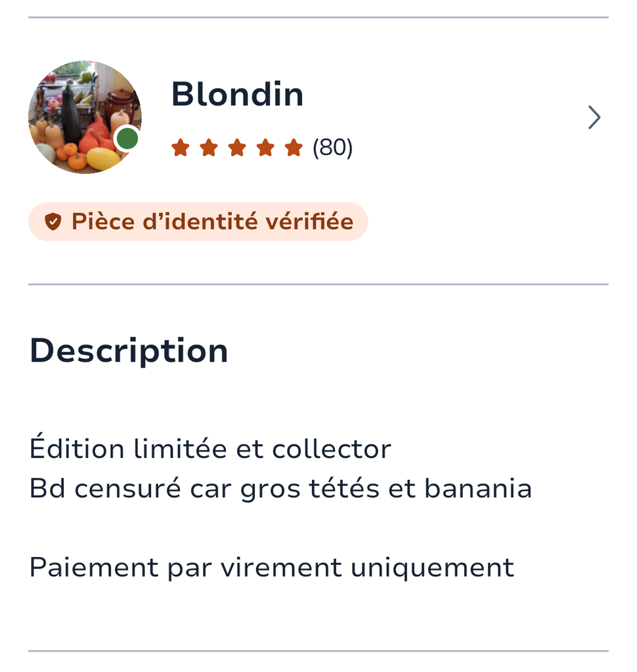This screenshot has width=637, height=672.
Task: Click the green online status dot
Action: [127, 139]
